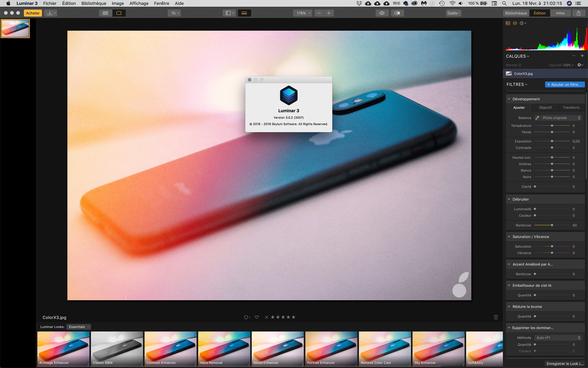Give the photo a five-star rating
This screenshot has width=588, height=368.
pyautogui.click(x=294, y=317)
